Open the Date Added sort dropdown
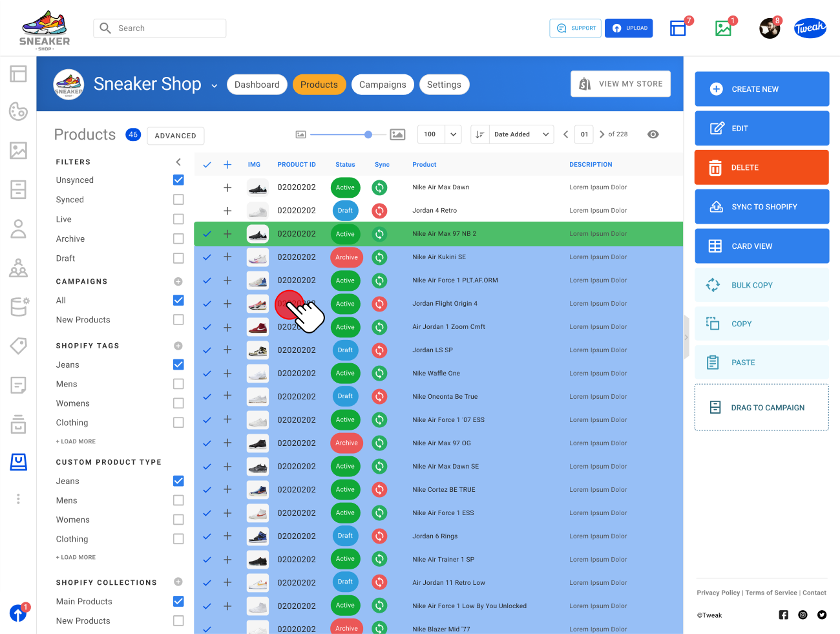The width and height of the screenshot is (840, 634). (521, 134)
